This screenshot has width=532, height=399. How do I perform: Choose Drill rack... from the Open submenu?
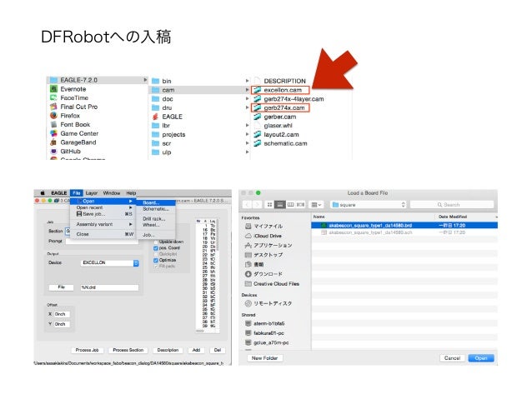click(156, 219)
